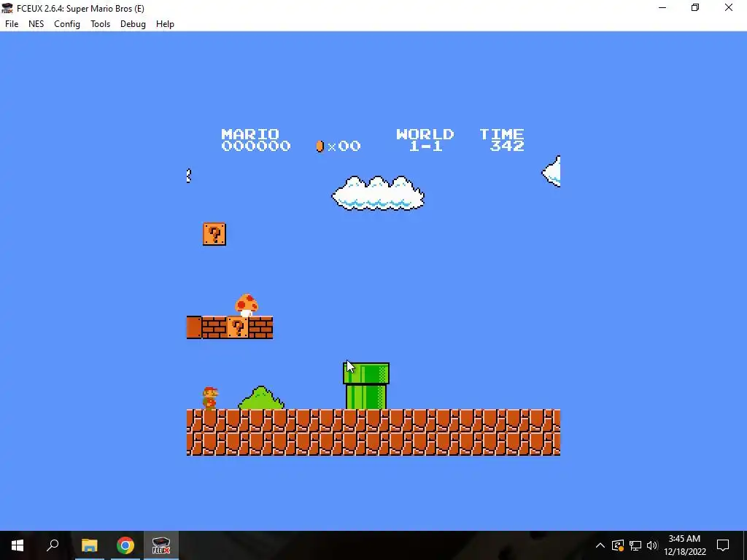Click the large white cloud

[x=378, y=192]
